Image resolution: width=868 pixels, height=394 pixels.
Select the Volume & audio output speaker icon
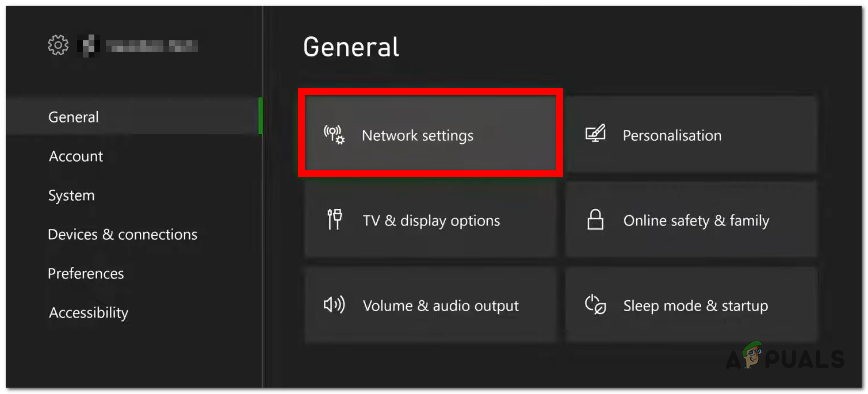click(334, 305)
